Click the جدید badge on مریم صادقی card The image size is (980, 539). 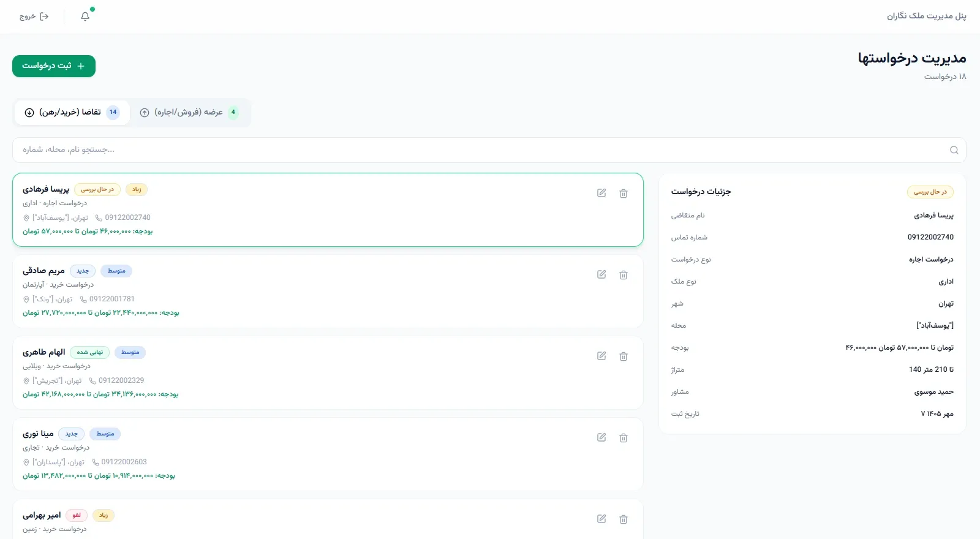83,271
